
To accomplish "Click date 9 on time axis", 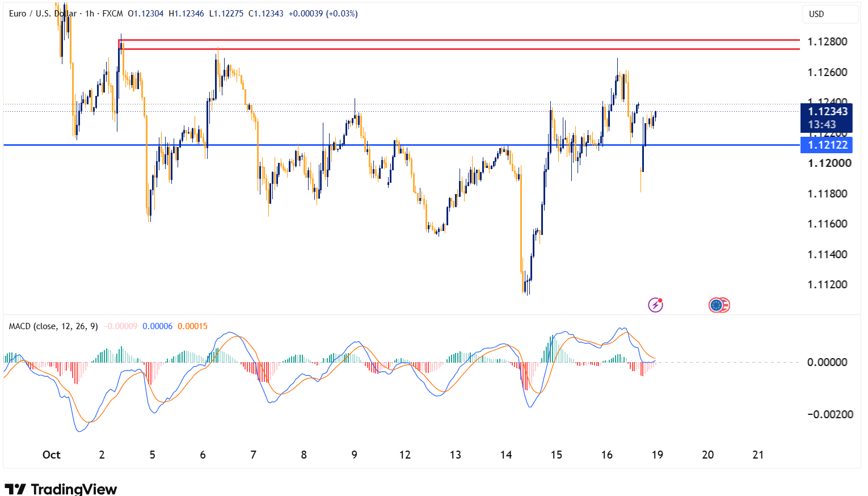I will pyautogui.click(x=355, y=455).
